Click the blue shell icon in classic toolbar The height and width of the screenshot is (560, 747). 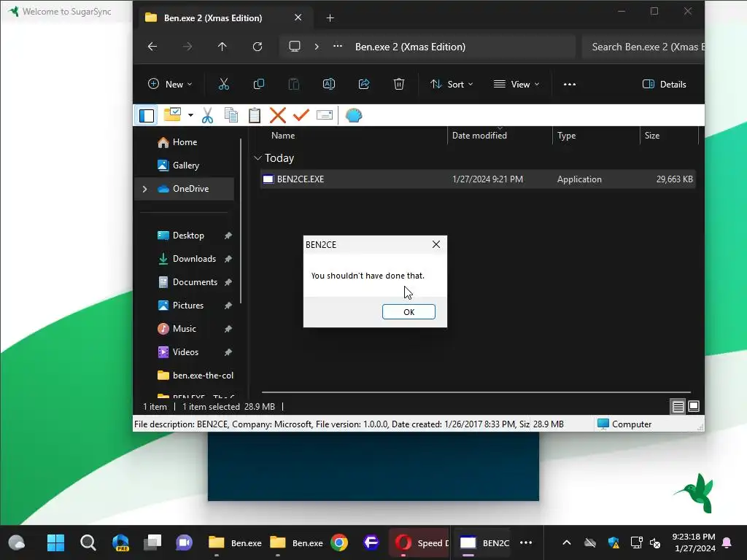(x=354, y=115)
